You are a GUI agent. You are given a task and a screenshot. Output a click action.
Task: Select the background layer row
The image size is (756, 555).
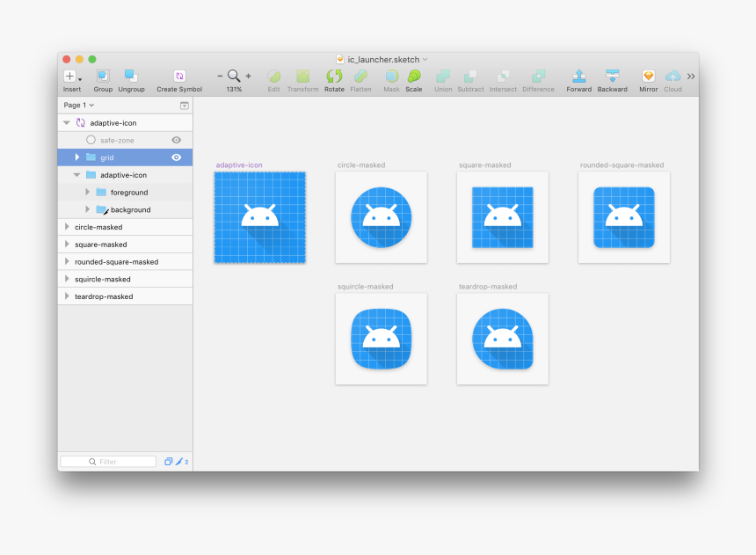coord(126,209)
